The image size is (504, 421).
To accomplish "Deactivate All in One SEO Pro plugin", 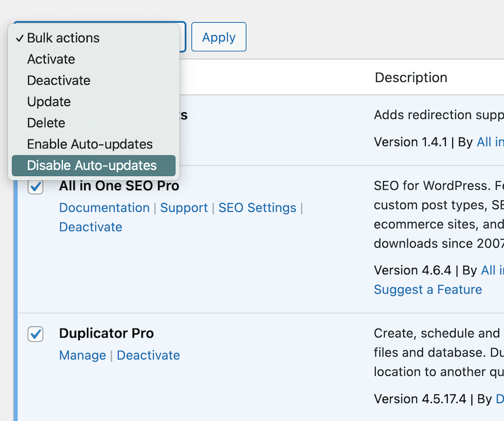I will pos(91,227).
